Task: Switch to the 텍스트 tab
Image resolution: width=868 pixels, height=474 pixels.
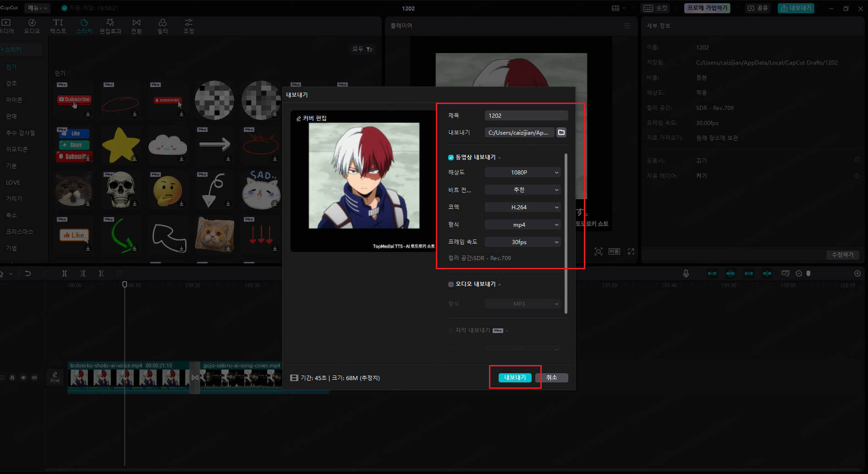Action: pos(58,26)
